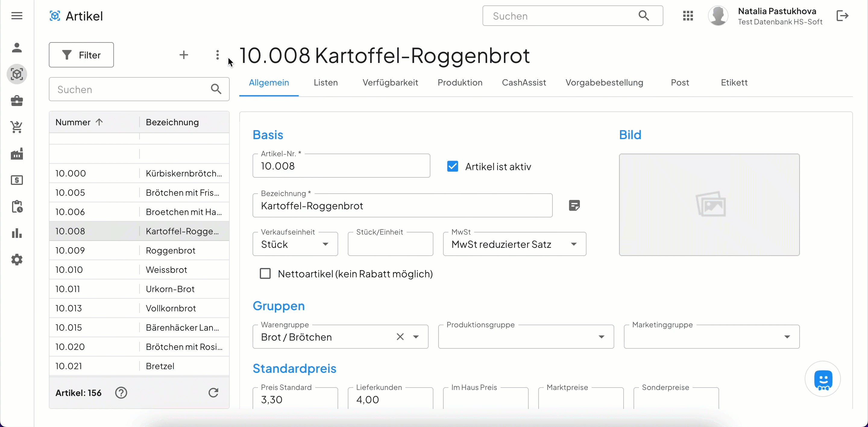
Task: Click the note icon beside Bezeichnung field
Action: pyautogui.click(x=574, y=205)
